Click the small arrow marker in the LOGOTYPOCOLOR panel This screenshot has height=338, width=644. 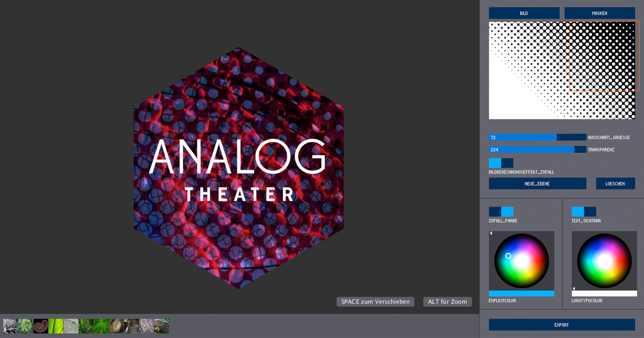574,288
